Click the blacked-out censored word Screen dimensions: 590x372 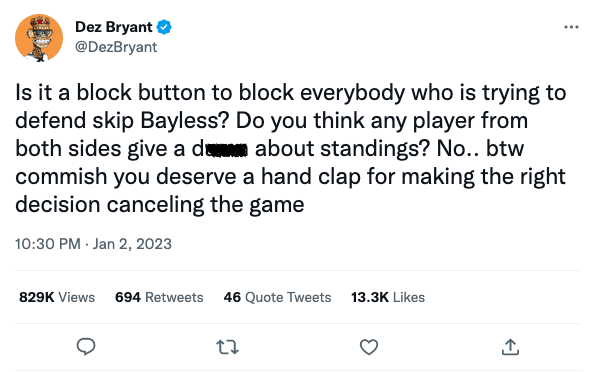point(227,150)
